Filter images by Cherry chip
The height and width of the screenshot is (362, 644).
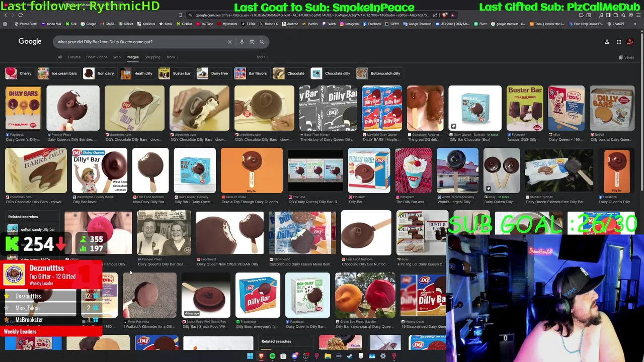click(19, 73)
